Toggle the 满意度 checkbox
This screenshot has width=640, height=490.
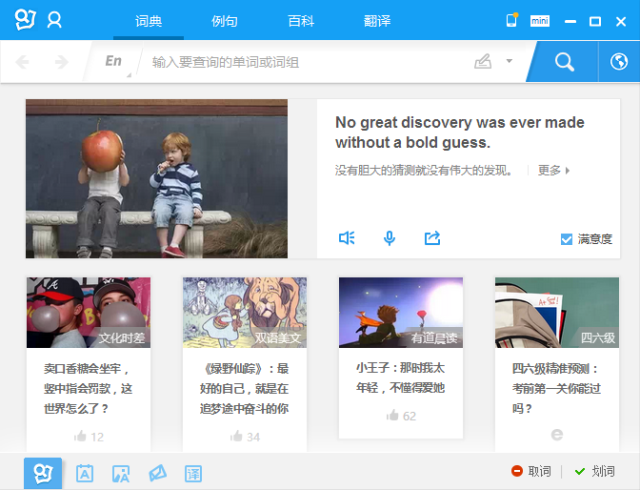[567, 239]
